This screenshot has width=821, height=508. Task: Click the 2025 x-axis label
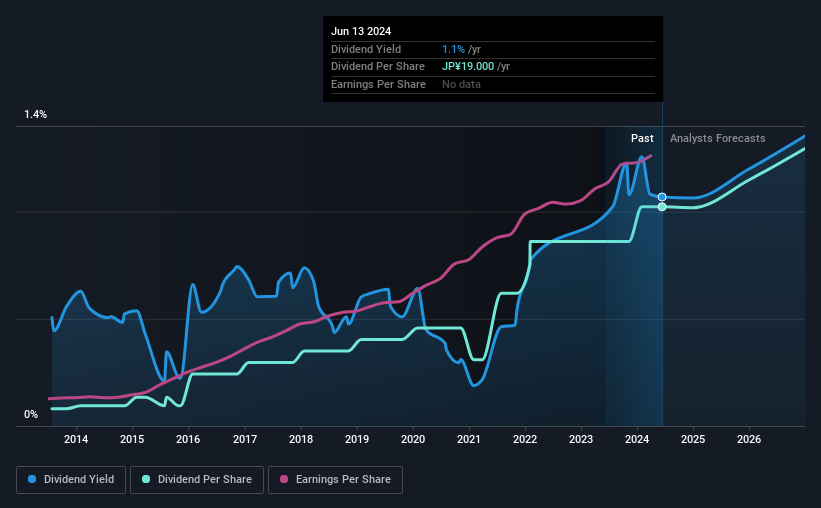pos(693,439)
